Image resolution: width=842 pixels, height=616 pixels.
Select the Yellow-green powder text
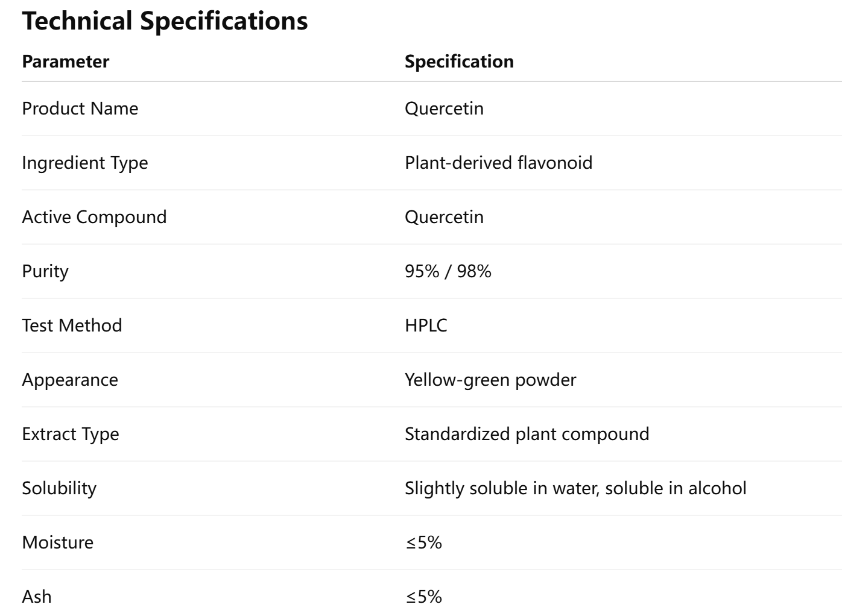tap(490, 380)
